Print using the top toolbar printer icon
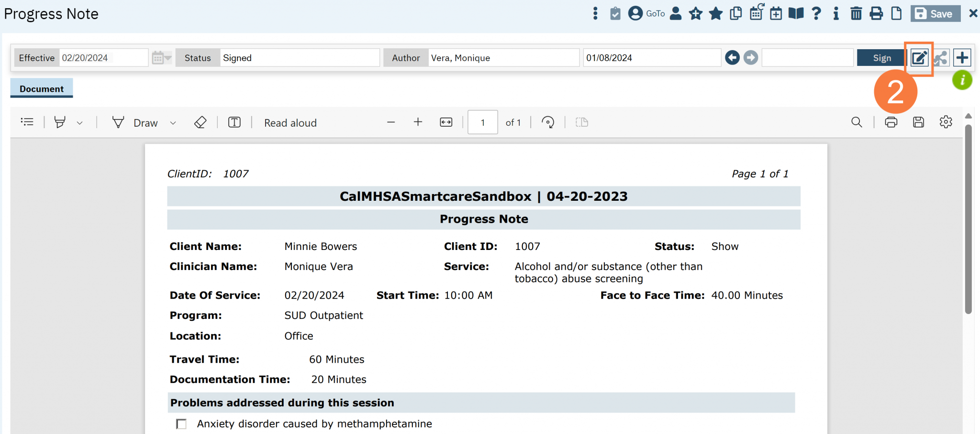This screenshot has width=980, height=434. (x=876, y=13)
